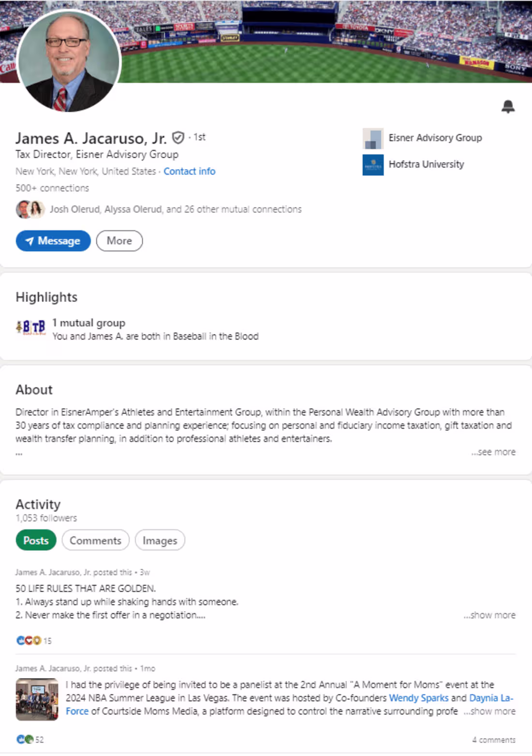
Task: Click the mutual connections avatar thumbnails
Action: [x=30, y=209]
